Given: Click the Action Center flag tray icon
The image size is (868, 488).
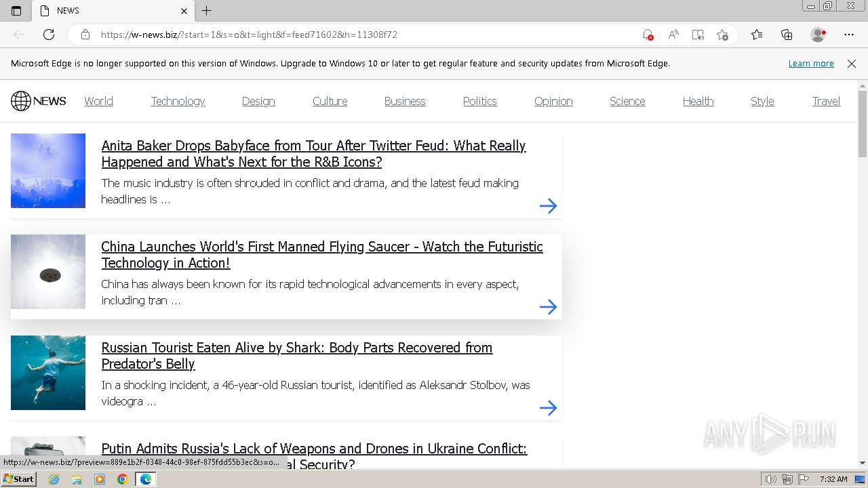Looking at the screenshot, I should pyautogui.click(x=804, y=479).
